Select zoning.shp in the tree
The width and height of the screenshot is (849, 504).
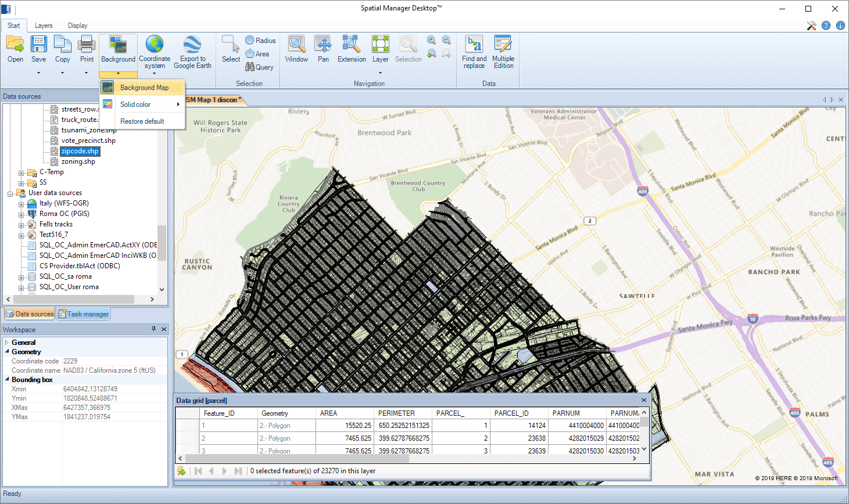[x=78, y=161]
